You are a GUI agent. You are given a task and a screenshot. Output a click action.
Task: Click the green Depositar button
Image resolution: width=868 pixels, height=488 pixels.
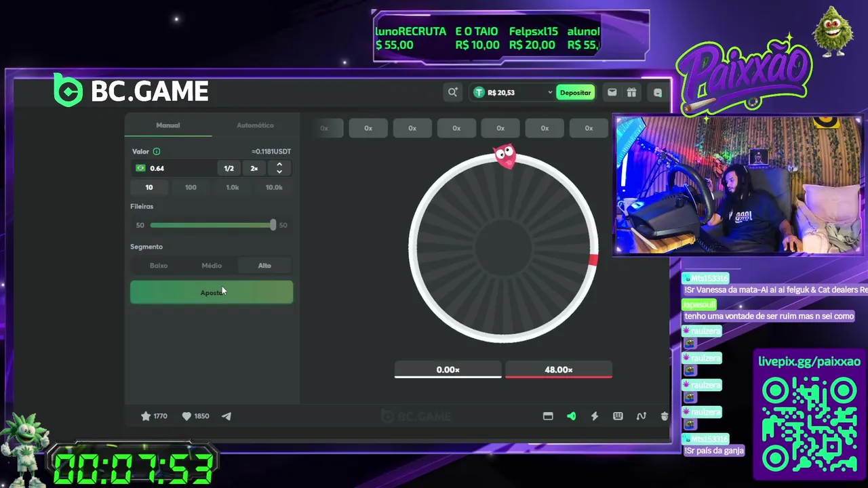(575, 92)
